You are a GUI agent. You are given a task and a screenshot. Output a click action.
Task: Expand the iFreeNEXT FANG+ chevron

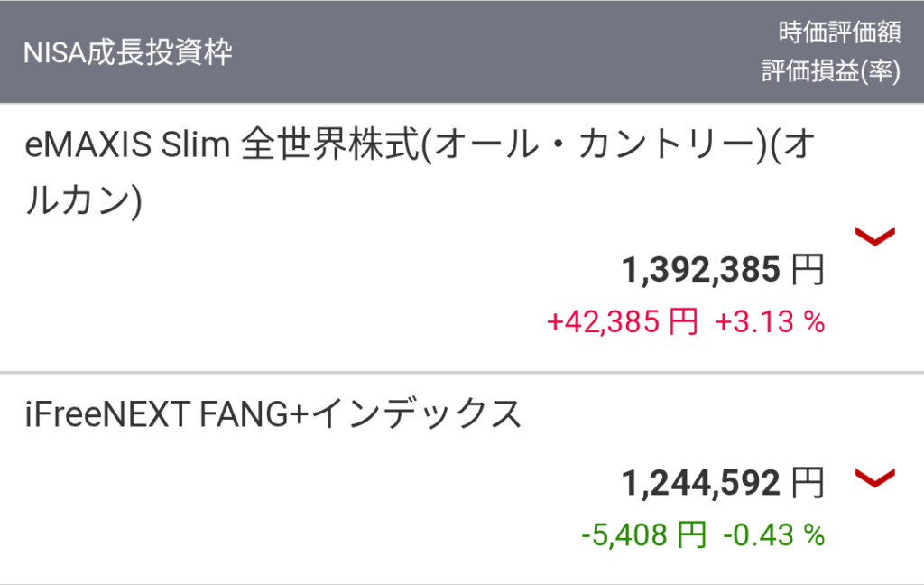874,478
